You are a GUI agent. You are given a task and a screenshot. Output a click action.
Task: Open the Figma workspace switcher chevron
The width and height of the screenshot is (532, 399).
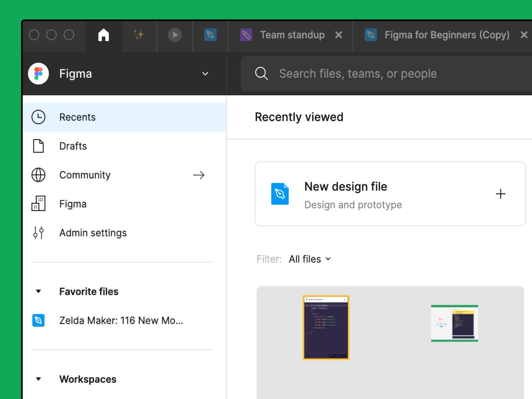pyautogui.click(x=205, y=74)
